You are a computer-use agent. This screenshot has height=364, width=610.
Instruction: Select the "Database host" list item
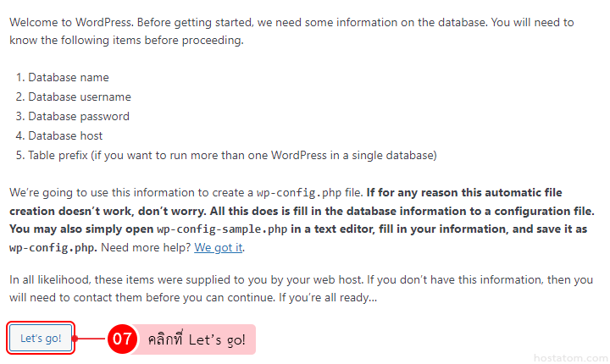click(x=65, y=135)
